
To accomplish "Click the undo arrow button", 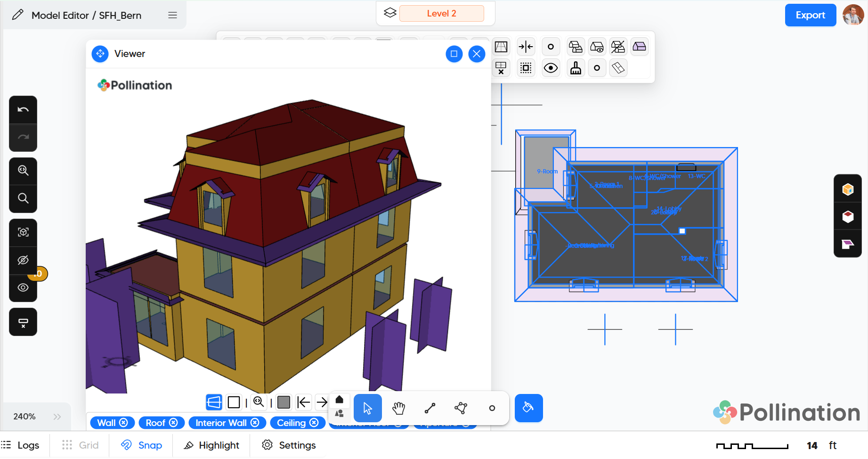I will pyautogui.click(x=23, y=110).
